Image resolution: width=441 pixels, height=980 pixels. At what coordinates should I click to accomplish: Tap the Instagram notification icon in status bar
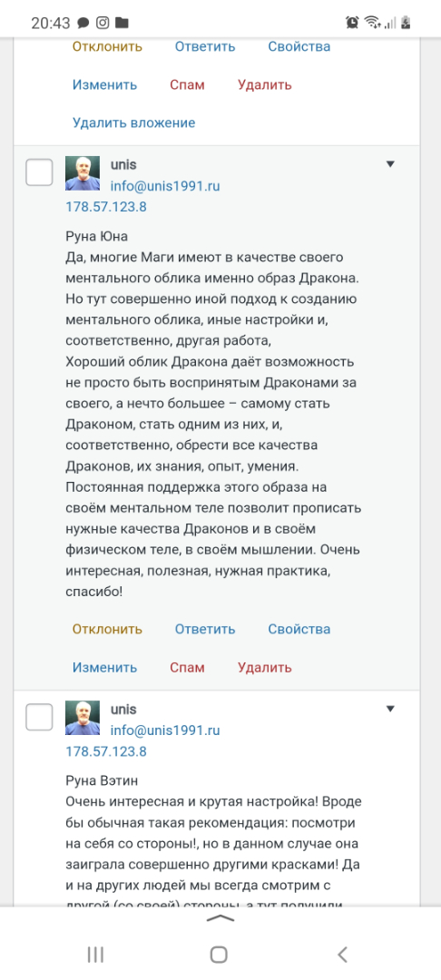pos(103,23)
